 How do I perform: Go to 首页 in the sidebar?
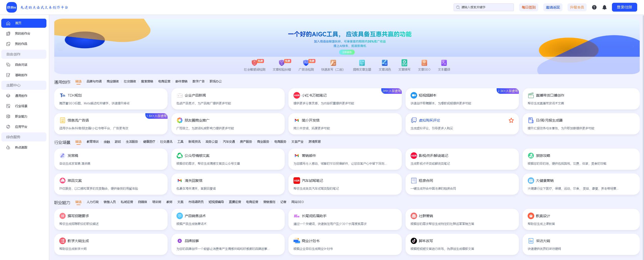[x=24, y=23]
